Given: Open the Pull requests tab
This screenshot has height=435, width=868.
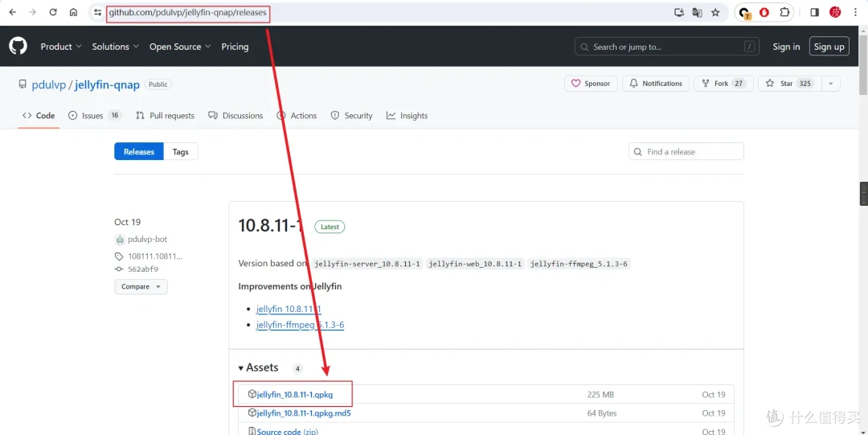Looking at the screenshot, I should 165,115.
